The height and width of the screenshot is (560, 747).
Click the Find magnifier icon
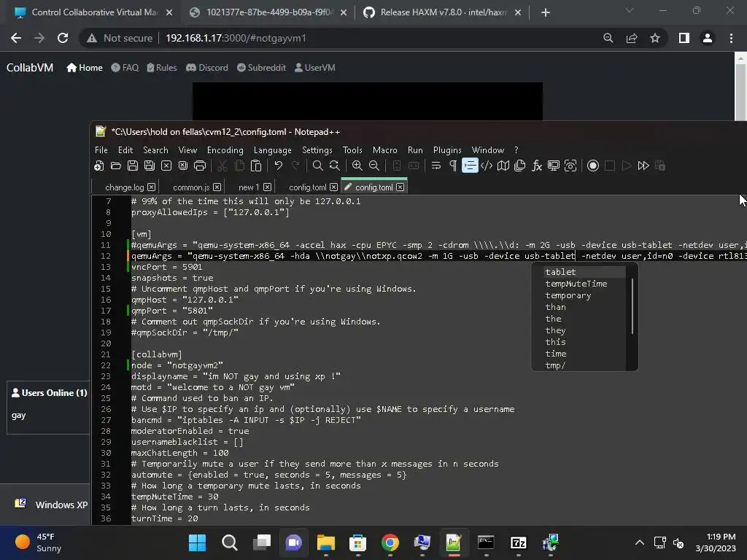tap(318, 166)
